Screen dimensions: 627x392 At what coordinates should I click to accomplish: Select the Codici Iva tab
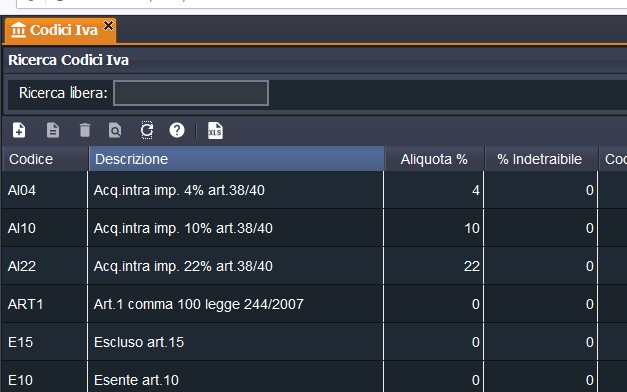(x=60, y=30)
